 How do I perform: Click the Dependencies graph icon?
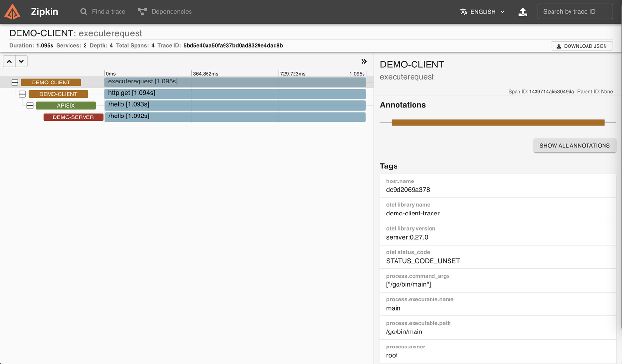[x=142, y=12]
